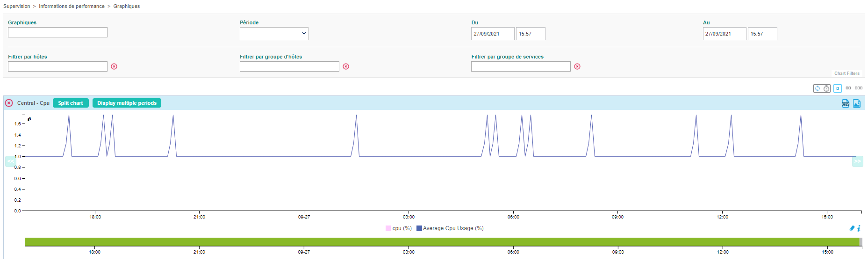The image size is (868, 262).
Task: Clear the host filter with its red X
Action: 114,66
